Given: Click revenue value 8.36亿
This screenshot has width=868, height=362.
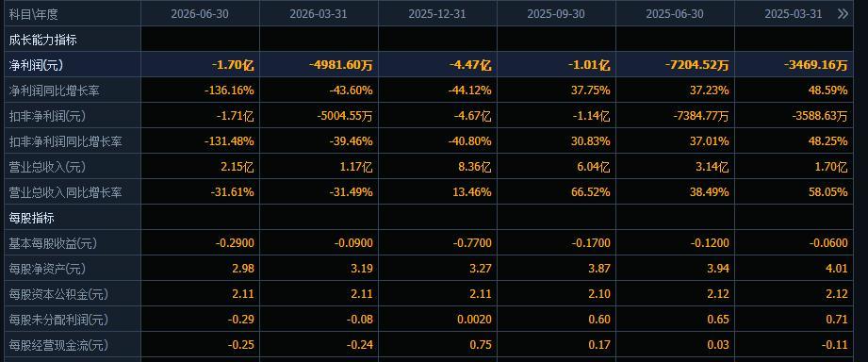Looking at the screenshot, I should (474, 167).
